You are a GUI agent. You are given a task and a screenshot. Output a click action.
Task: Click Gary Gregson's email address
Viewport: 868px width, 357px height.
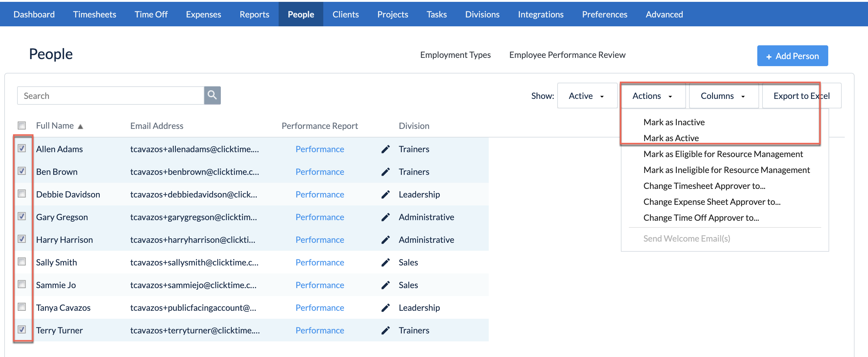pyautogui.click(x=193, y=217)
